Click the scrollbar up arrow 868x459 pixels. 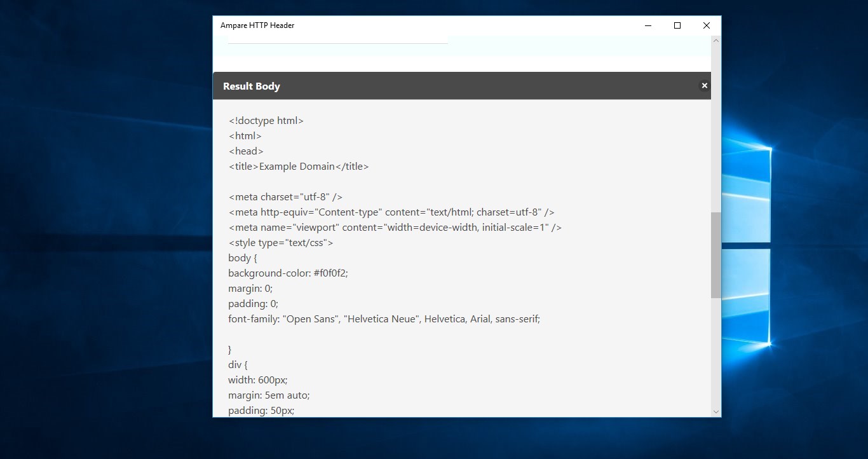[716, 41]
